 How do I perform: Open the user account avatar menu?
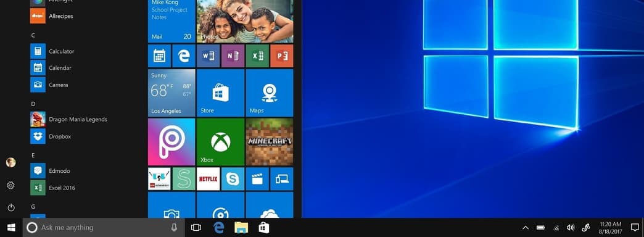[10, 163]
